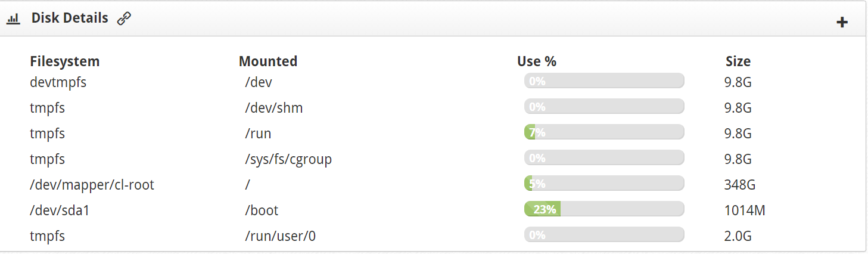Viewport: 868px width, 254px height.
Task: Click the bar chart icon beside Disk Details
Action: coord(14,18)
